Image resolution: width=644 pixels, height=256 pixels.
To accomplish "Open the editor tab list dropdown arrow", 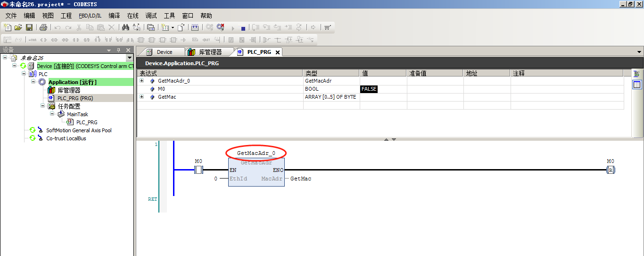I will coord(639,52).
